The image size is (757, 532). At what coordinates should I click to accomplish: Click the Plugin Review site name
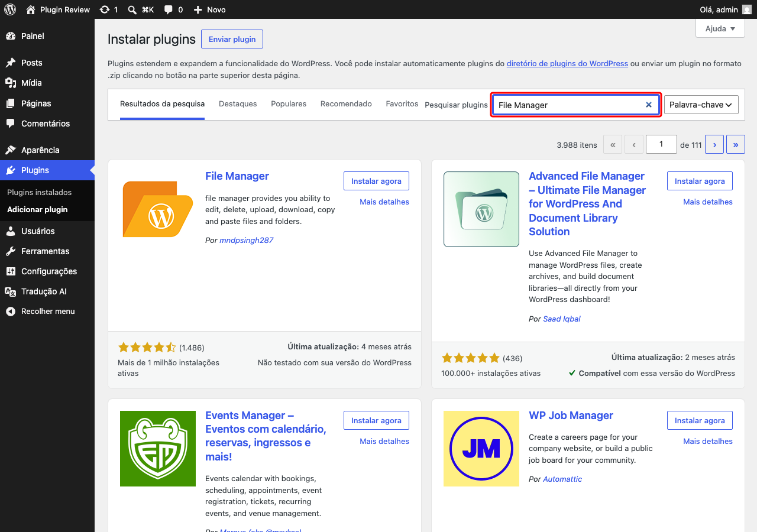tap(65, 9)
